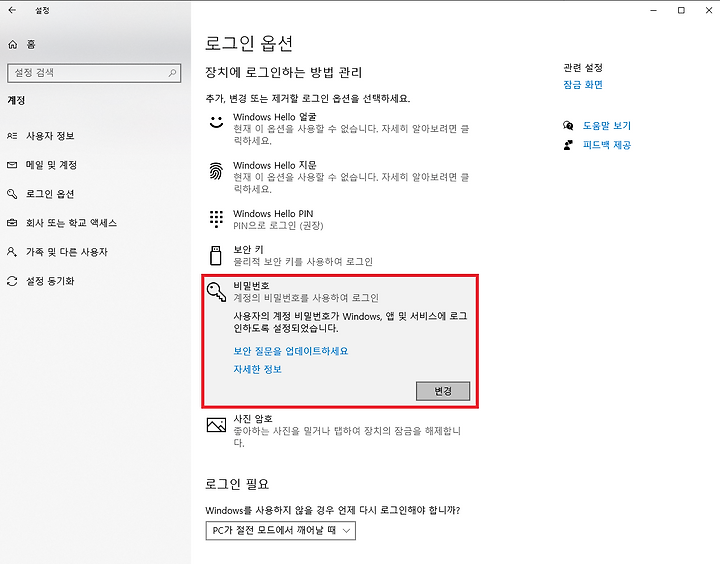Click the home icon in the sidebar
The height and width of the screenshot is (564, 720).
coord(13,45)
